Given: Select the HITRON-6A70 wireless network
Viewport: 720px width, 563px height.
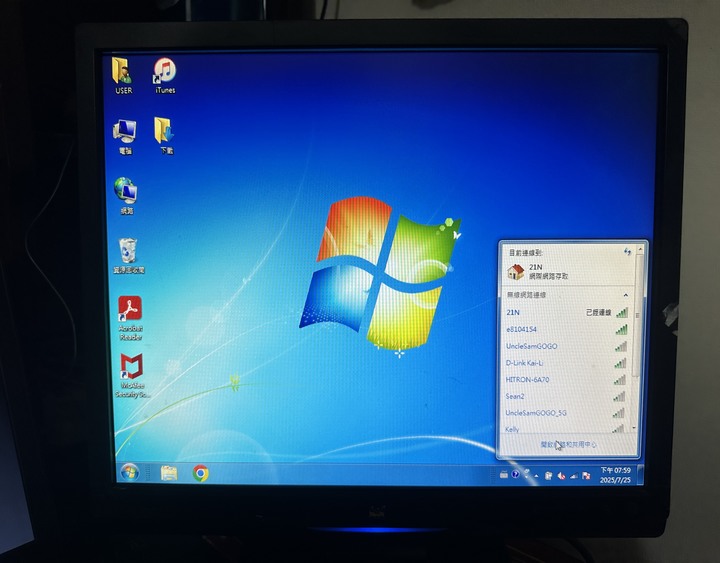Looking at the screenshot, I should pos(567,380).
